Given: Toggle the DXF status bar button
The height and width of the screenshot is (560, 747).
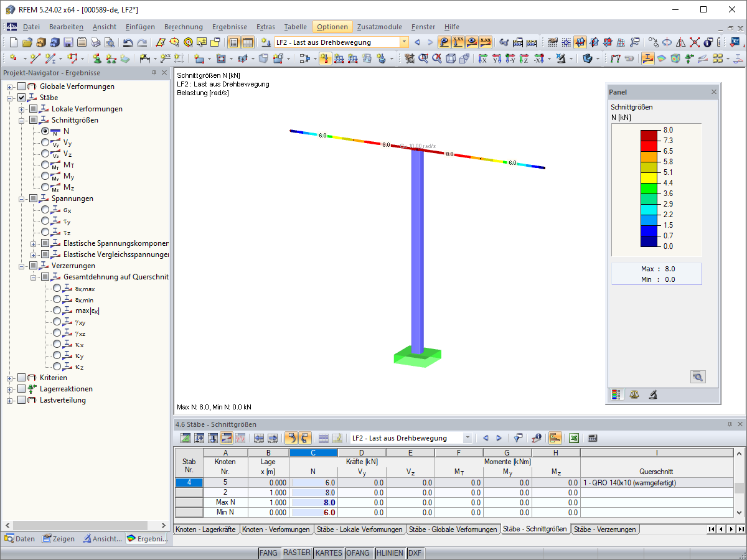Looking at the screenshot, I should tap(415, 553).
